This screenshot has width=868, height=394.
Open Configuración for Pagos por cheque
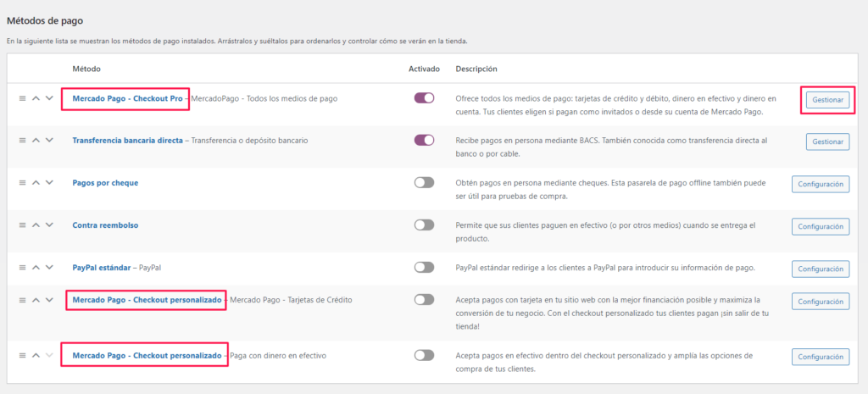820,184
